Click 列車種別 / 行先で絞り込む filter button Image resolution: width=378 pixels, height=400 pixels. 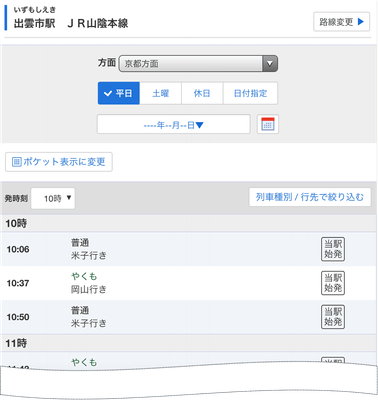coord(310,197)
